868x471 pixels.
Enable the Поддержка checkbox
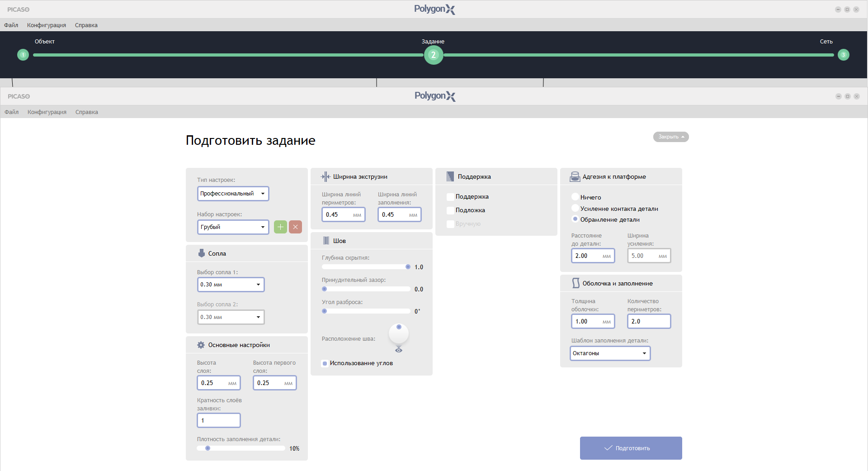450,197
